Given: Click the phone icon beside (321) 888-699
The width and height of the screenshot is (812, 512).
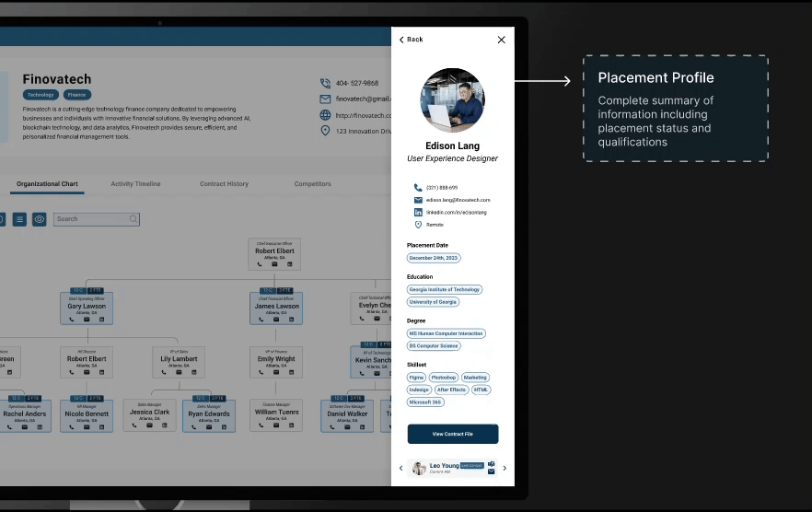Looking at the screenshot, I should 418,188.
